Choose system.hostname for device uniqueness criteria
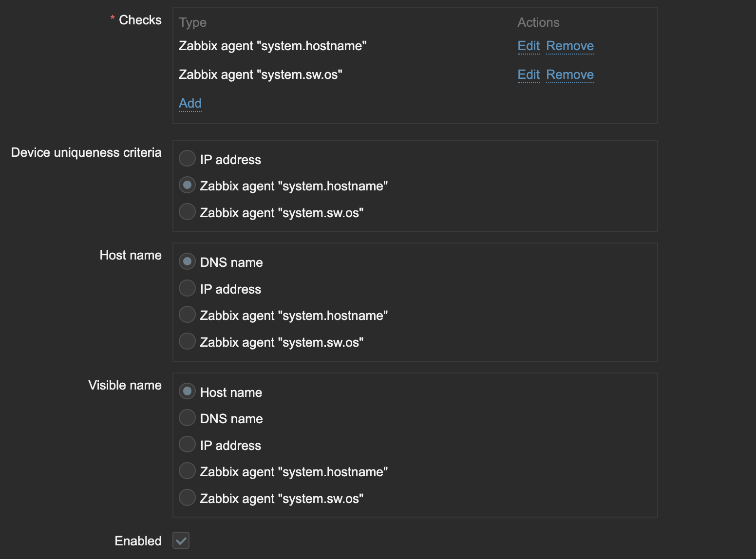The image size is (756, 559). click(x=188, y=185)
